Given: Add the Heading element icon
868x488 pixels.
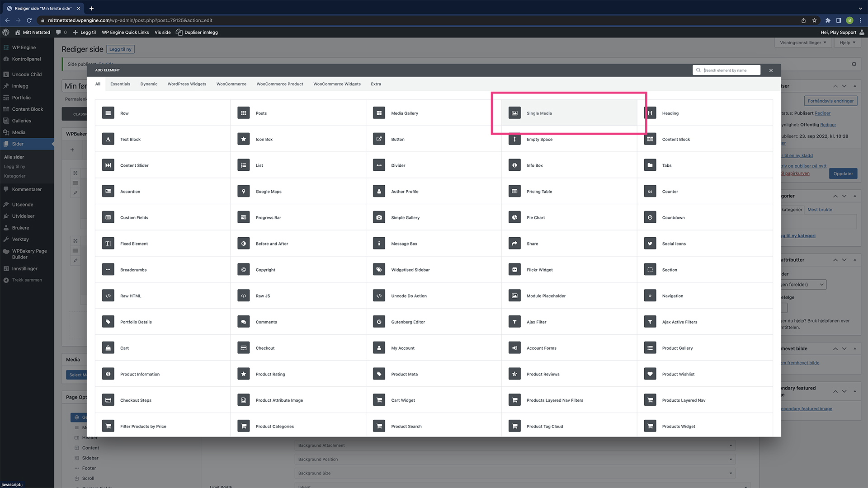Looking at the screenshot, I should [x=650, y=113].
